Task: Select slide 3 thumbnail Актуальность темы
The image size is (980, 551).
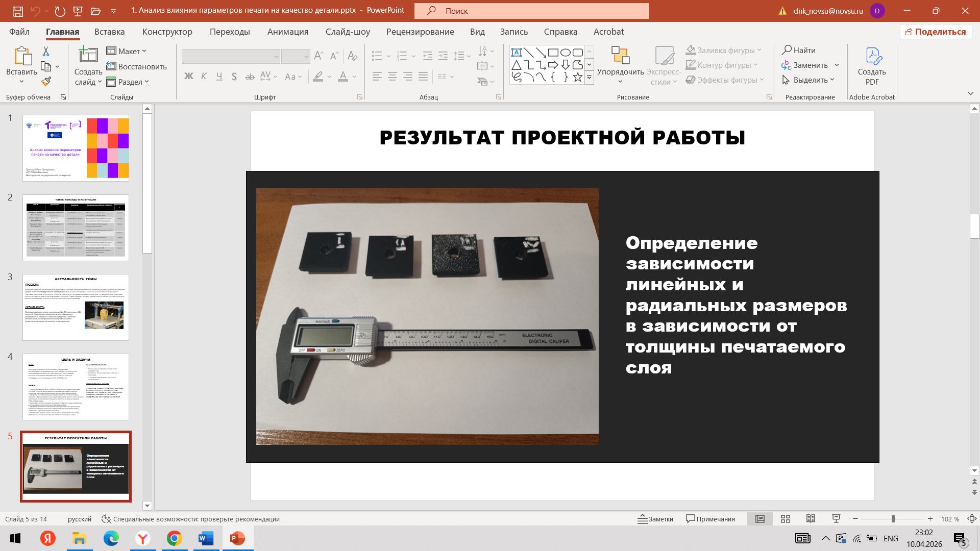Action: coord(76,307)
